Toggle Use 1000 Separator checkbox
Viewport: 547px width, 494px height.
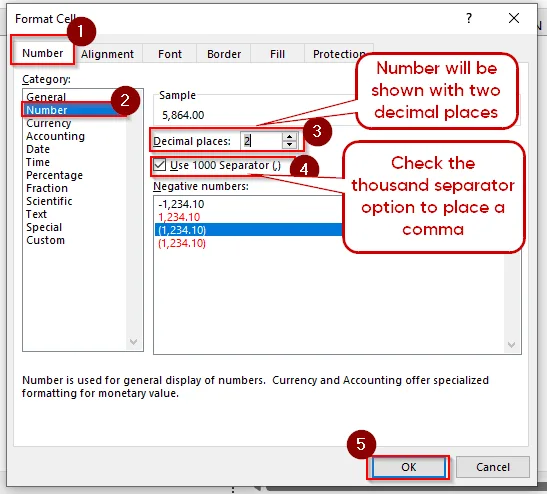point(160,165)
